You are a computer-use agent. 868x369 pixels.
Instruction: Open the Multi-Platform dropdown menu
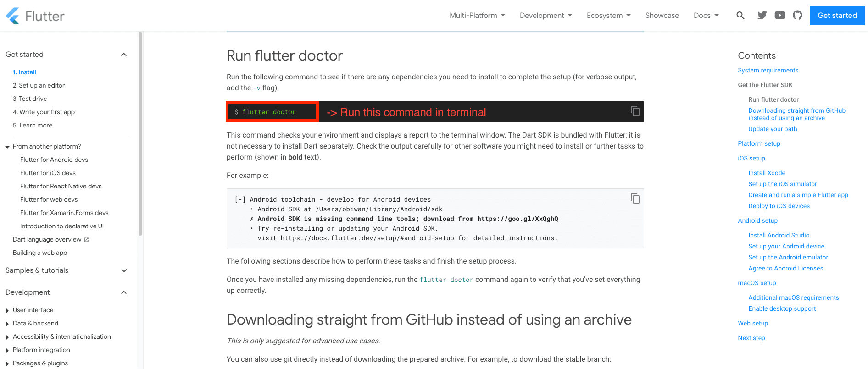click(477, 16)
